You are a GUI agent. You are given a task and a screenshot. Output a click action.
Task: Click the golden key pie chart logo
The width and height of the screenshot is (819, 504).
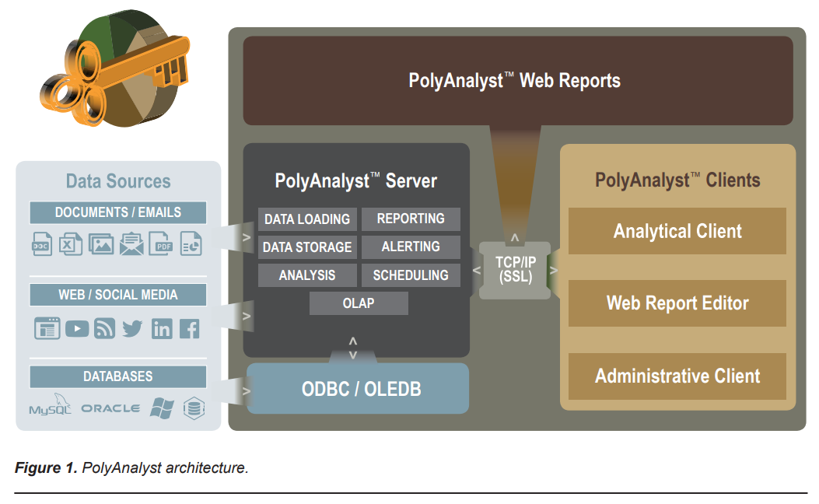tap(115, 68)
